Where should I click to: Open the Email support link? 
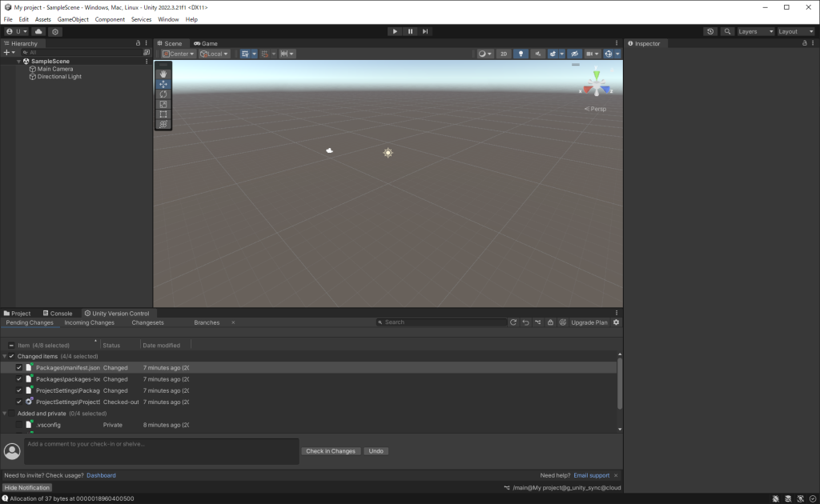pyautogui.click(x=592, y=475)
